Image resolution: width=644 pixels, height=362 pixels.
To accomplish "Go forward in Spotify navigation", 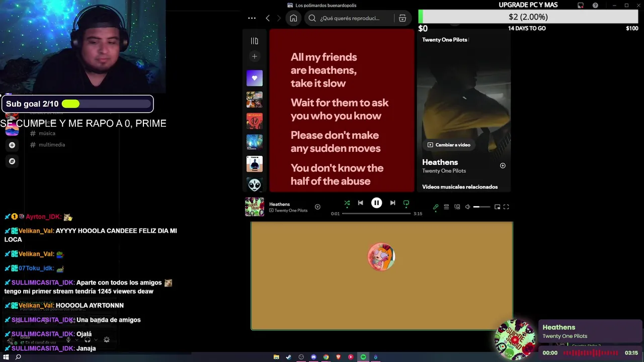I will click(279, 18).
